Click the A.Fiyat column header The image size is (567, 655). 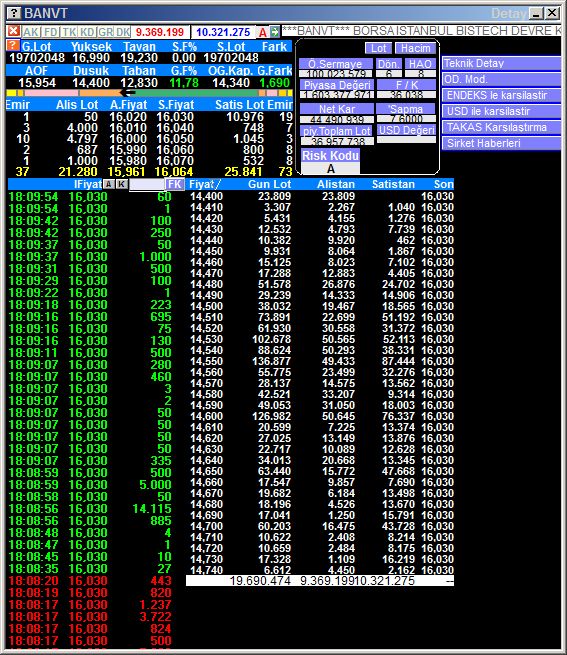tap(128, 105)
